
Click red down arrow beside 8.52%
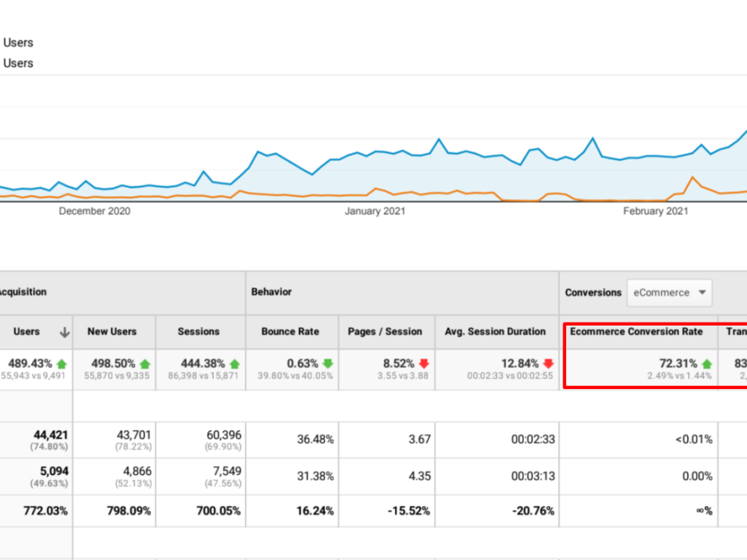tap(424, 364)
